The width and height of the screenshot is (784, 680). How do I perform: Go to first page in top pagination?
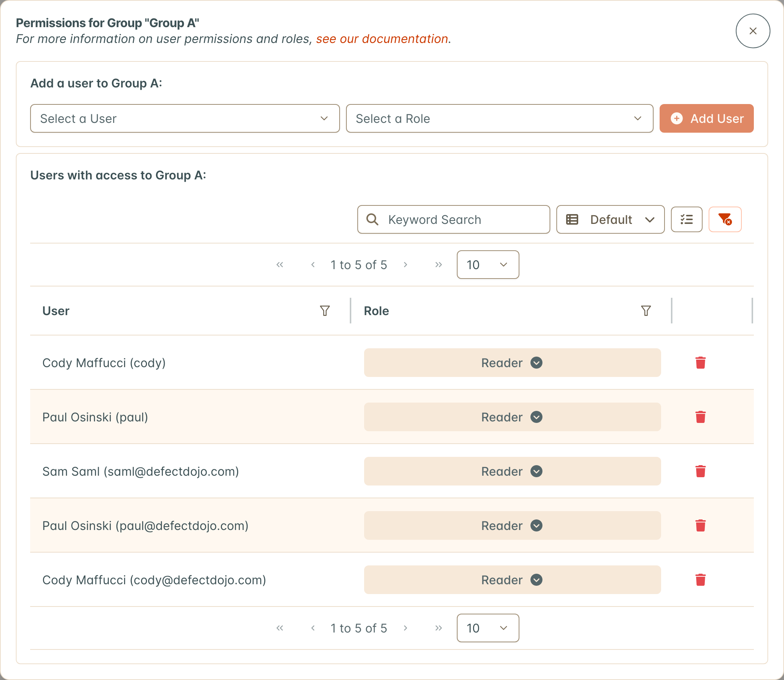click(280, 265)
